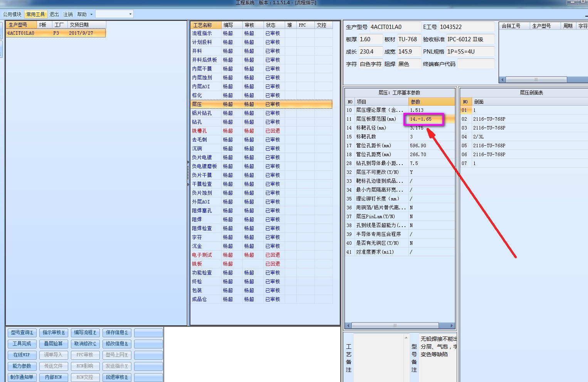This screenshot has width=588, height=382.
Task: Select the 功能检查 process row
Action: click(x=261, y=273)
